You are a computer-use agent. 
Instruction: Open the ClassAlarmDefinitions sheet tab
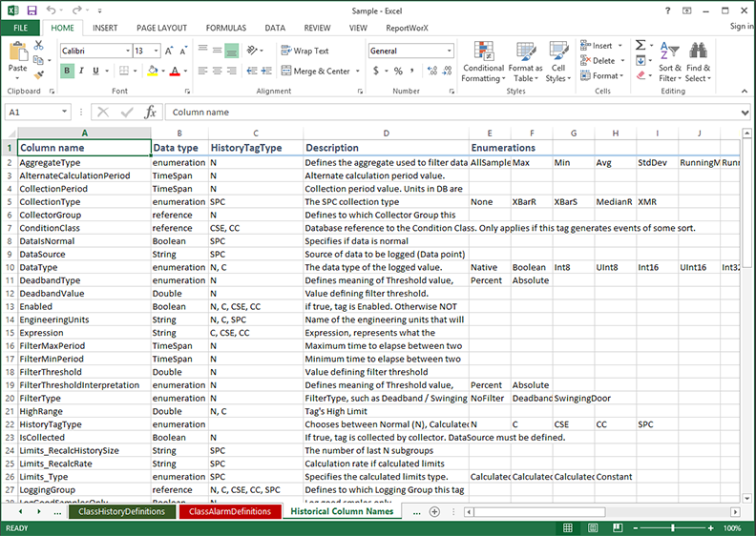230,512
